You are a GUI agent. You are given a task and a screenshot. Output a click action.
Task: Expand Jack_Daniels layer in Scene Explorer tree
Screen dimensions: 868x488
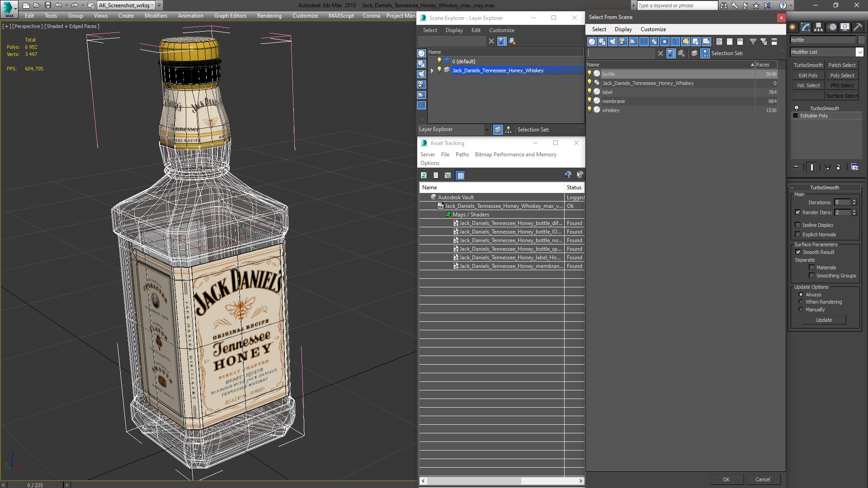click(432, 70)
